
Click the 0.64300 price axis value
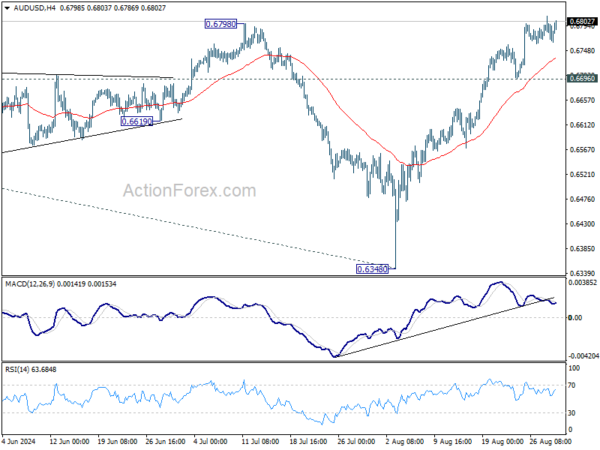tap(582, 224)
